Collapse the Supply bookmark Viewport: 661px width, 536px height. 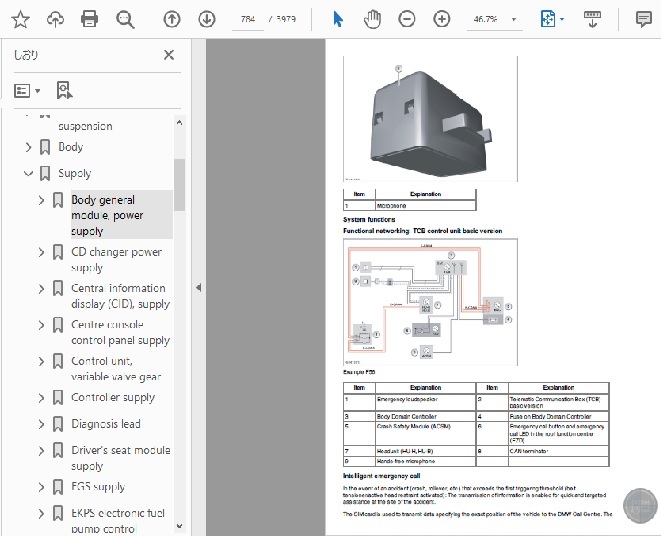28,173
